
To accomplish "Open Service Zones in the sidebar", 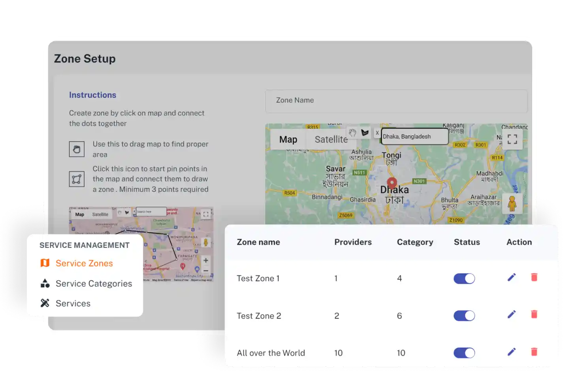I will pyautogui.click(x=84, y=263).
